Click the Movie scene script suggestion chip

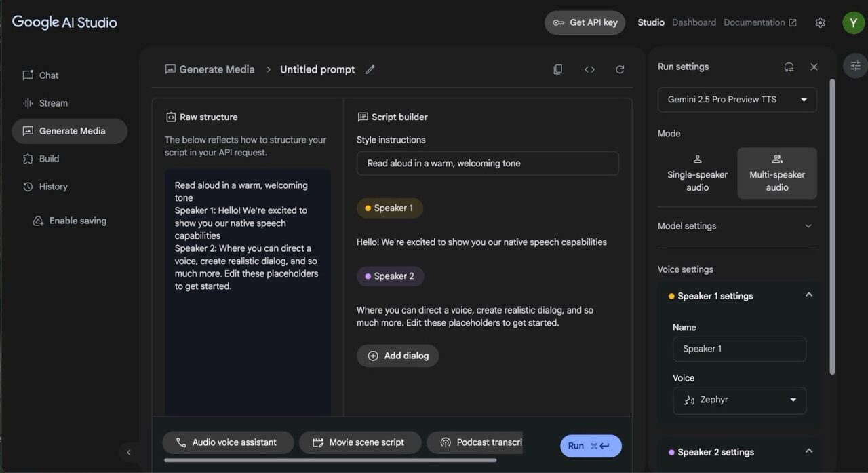coord(360,442)
